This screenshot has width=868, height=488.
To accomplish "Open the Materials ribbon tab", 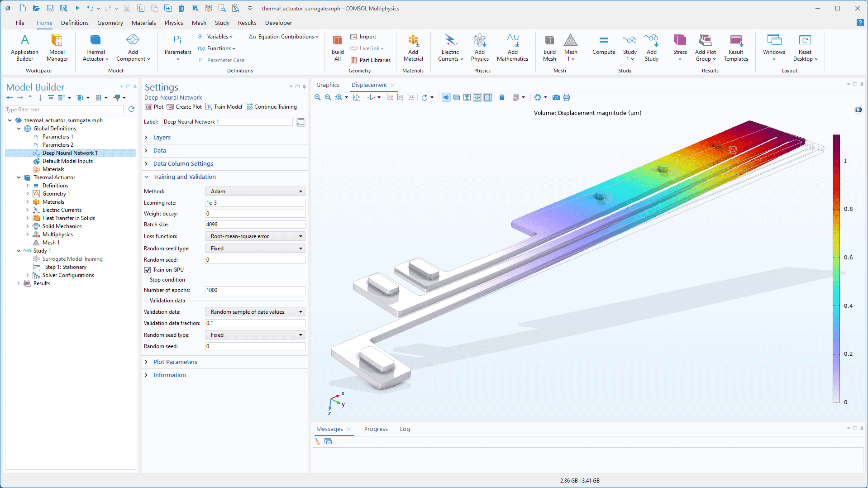I will [x=144, y=23].
